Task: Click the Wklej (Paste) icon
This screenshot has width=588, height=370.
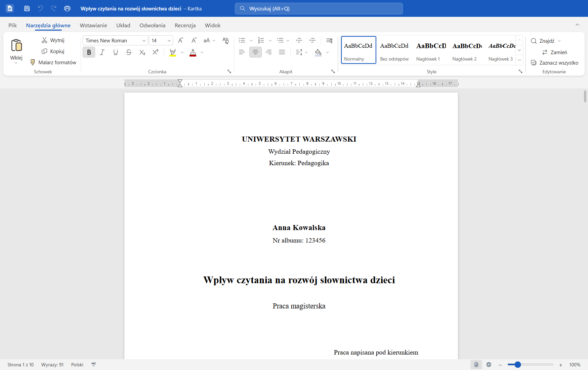Action: coord(16,45)
